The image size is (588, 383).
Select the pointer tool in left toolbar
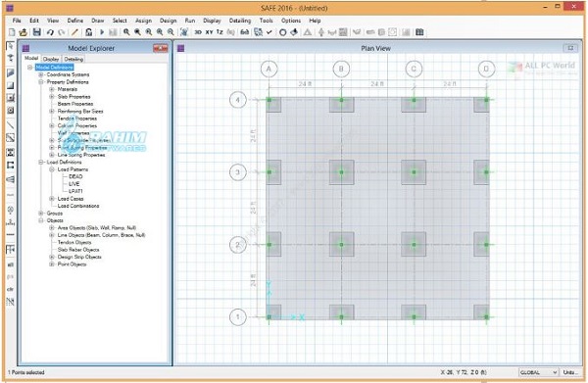[10, 46]
